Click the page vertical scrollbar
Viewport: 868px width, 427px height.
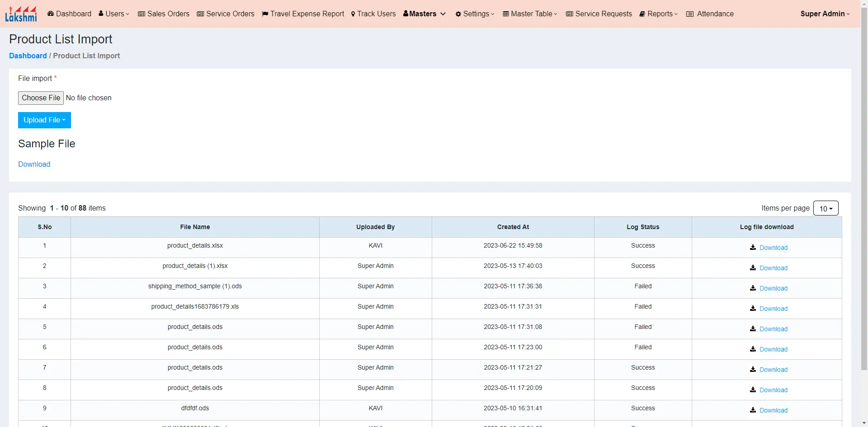(864, 190)
